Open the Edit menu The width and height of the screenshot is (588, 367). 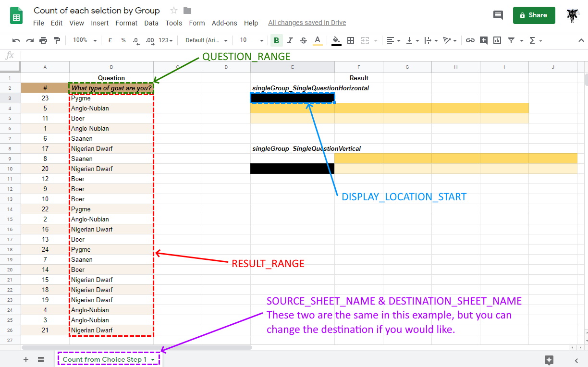pos(57,23)
